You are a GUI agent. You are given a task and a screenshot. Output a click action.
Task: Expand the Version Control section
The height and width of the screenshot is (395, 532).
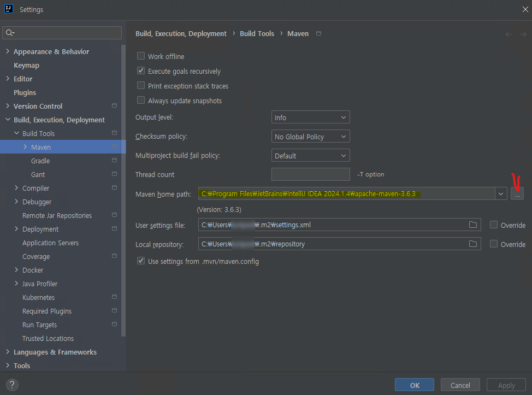8,106
